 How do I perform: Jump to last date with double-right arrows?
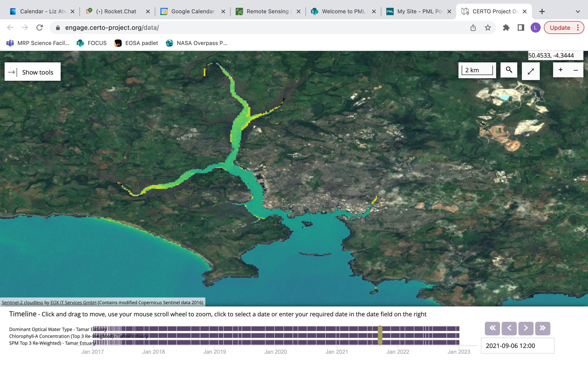pyautogui.click(x=542, y=328)
